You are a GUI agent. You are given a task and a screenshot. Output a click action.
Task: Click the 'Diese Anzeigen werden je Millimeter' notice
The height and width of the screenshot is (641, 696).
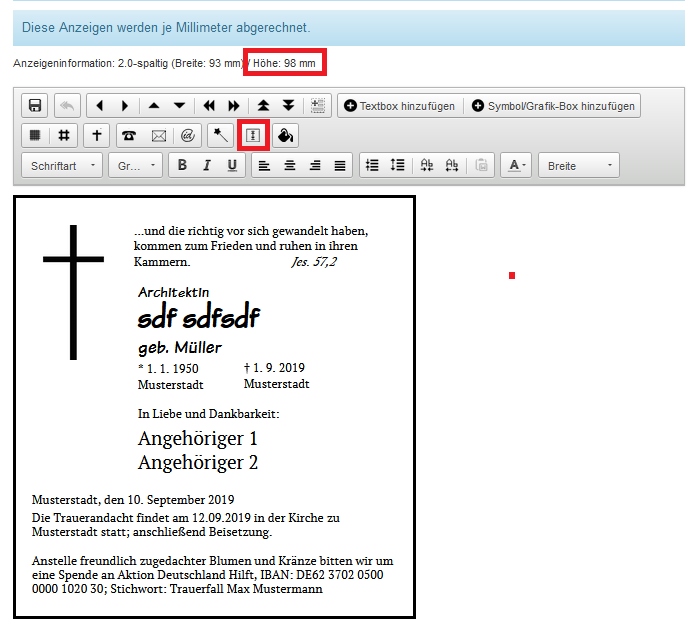[x=166, y=28]
